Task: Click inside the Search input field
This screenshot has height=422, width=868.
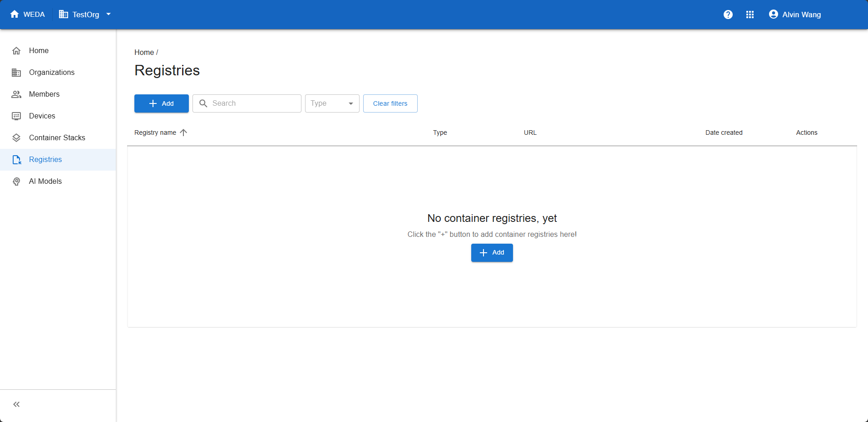Action: pos(247,103)
